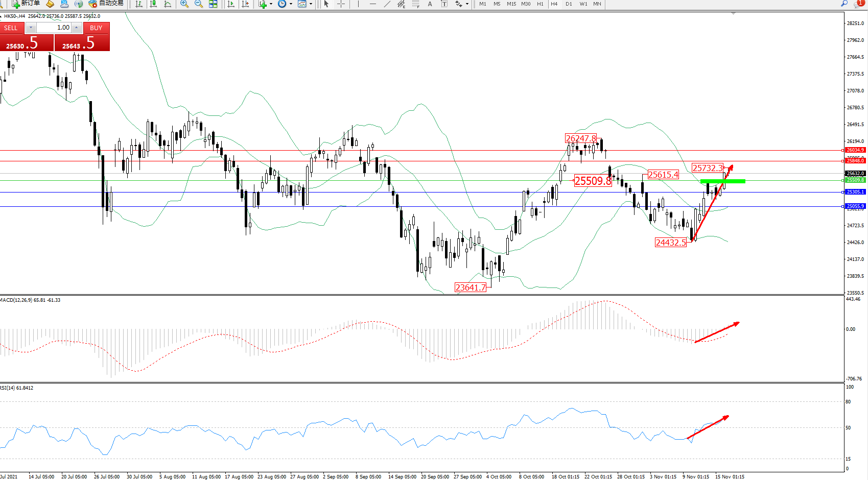Viewport: 868px width, 480px height.
Task: Click the lot size 1.00 field
Action: 54,28
